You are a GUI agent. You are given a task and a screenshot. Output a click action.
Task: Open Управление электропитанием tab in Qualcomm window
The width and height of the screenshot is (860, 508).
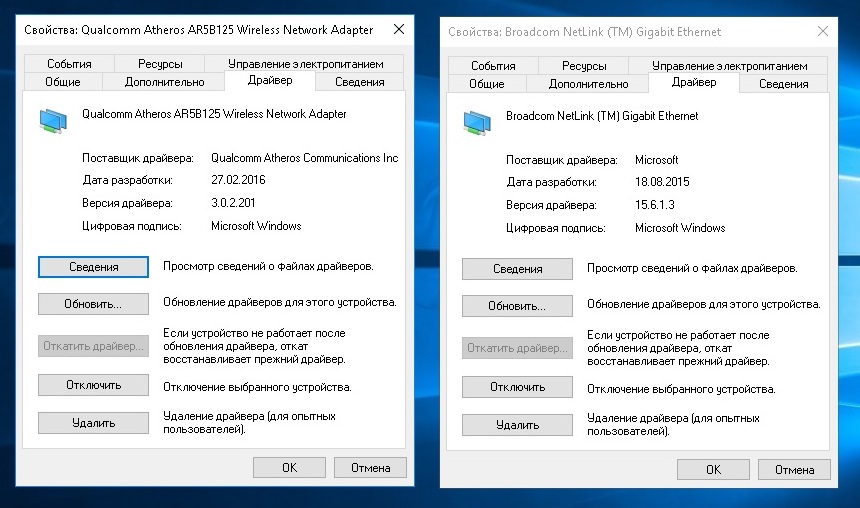305,64
